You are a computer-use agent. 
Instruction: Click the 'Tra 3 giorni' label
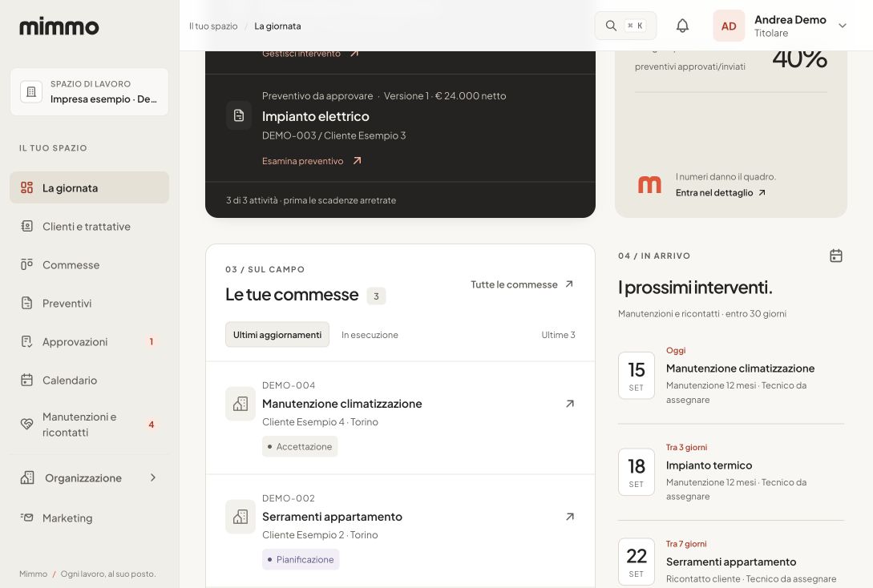tap(686, 447)
